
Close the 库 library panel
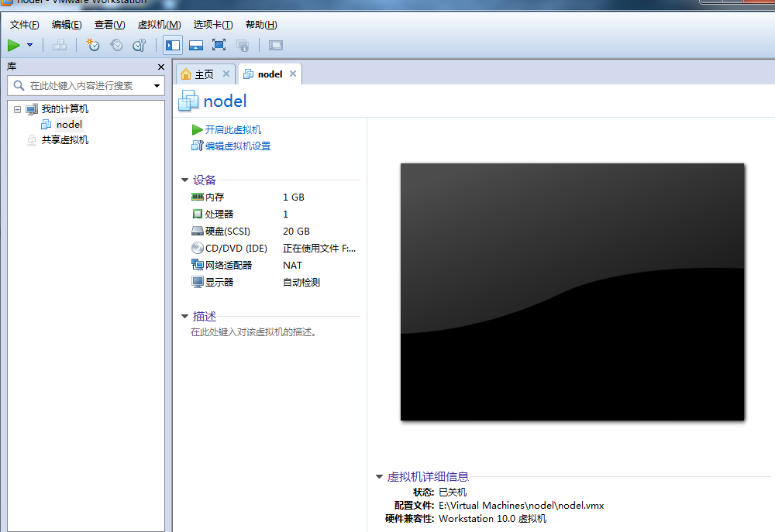tap(160, 67)
